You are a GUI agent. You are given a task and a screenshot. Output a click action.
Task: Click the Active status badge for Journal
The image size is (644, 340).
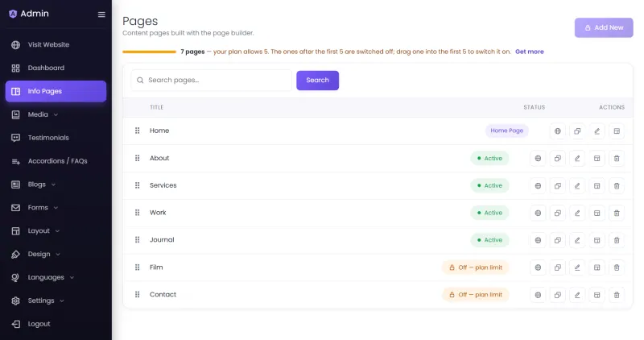click(489, 240)
